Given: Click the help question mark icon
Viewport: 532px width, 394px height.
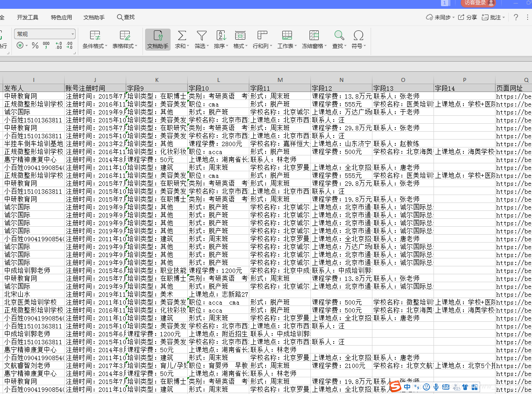Looking at the screenshot, I should point(516,17).
